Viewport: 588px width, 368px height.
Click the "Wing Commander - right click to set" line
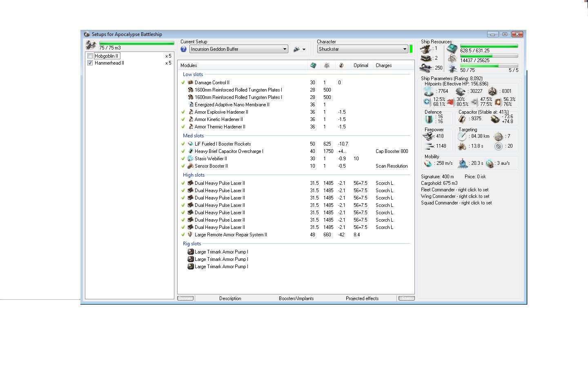point(455,196)
